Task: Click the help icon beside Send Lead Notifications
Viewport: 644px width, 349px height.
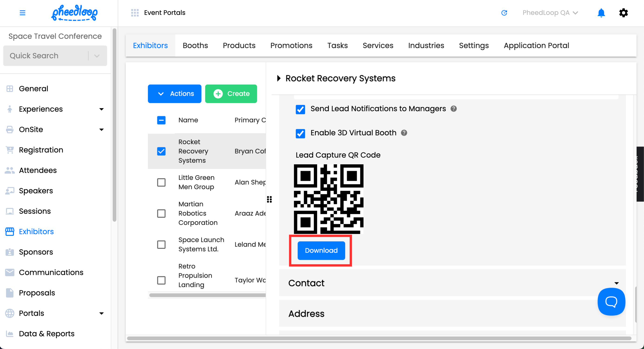Action: 453,109
